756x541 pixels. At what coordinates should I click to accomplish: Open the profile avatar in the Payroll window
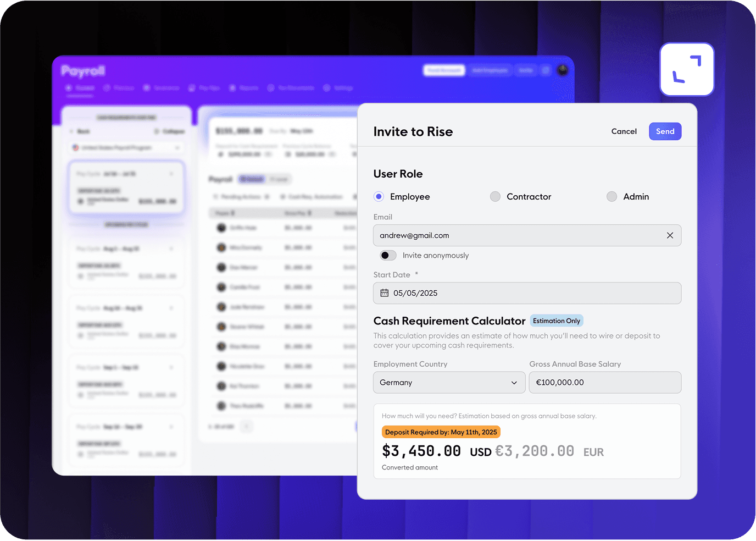pos(563,70)
